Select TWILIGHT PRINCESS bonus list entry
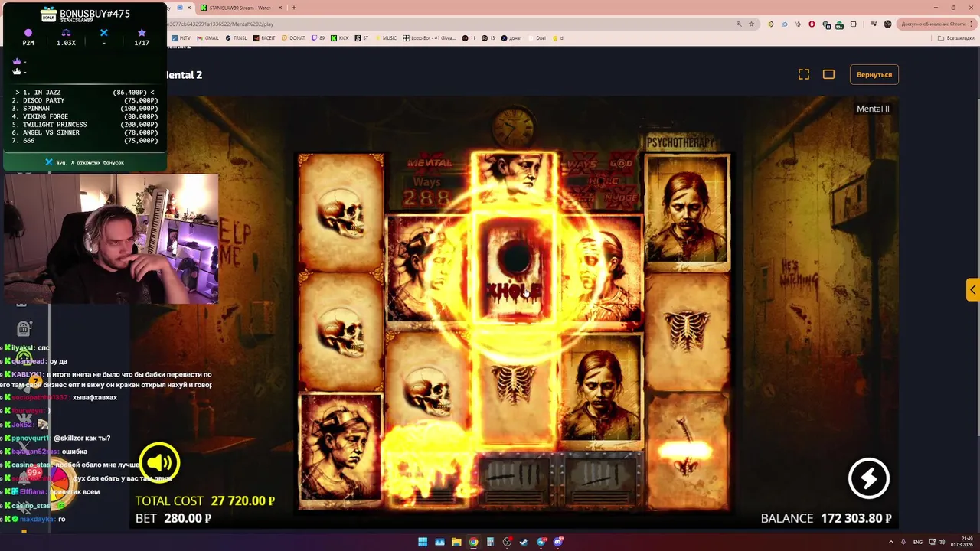 86,125
